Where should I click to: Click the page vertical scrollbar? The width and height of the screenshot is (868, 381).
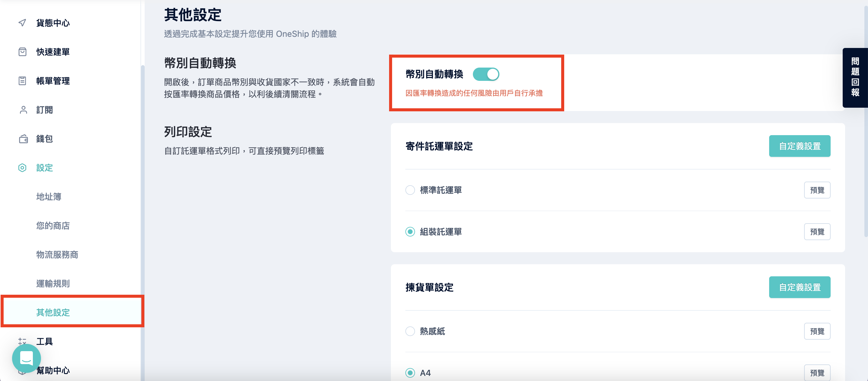pyautogui.click(x=866, y=121)
